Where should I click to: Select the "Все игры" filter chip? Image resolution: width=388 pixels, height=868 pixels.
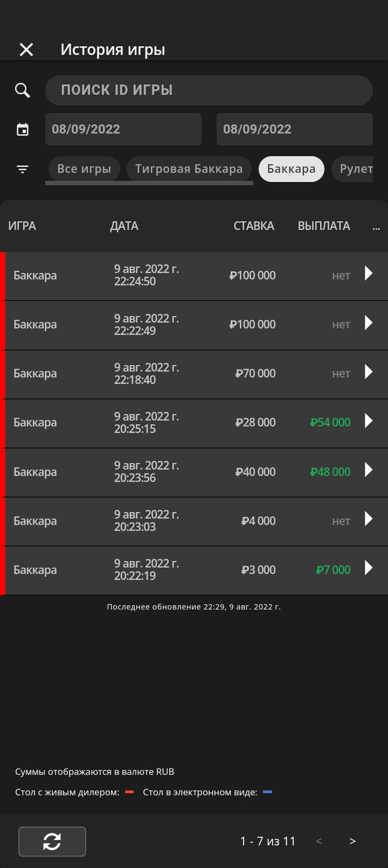tap(84, 169)
